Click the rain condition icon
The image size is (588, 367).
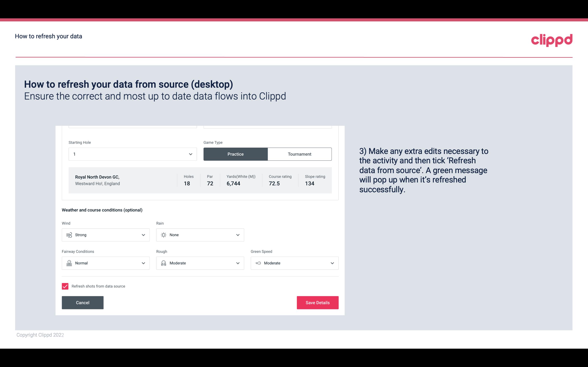(163, 235)
